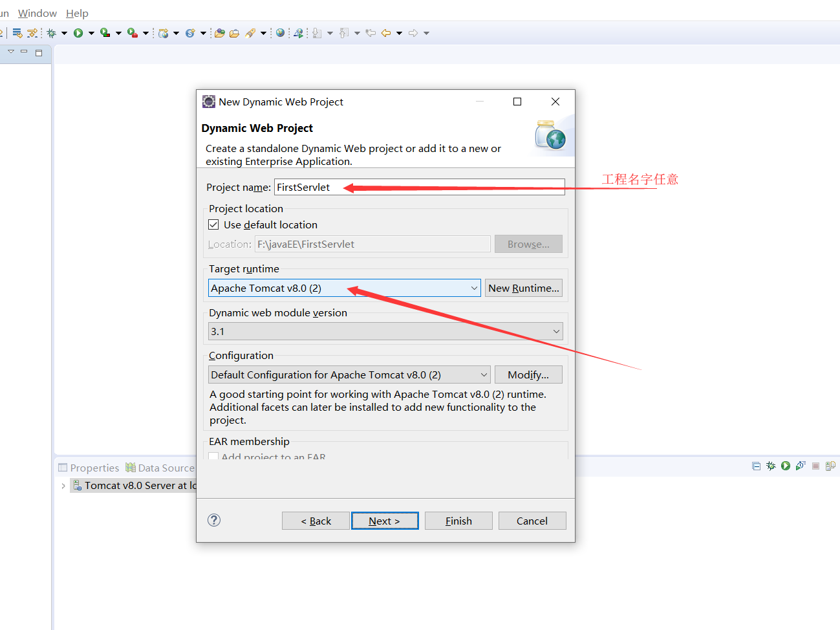This screenshot has width=840, height=630.
Task: Click the Back button in wizard
Action: pyautogui.click(x=316, y=521)
